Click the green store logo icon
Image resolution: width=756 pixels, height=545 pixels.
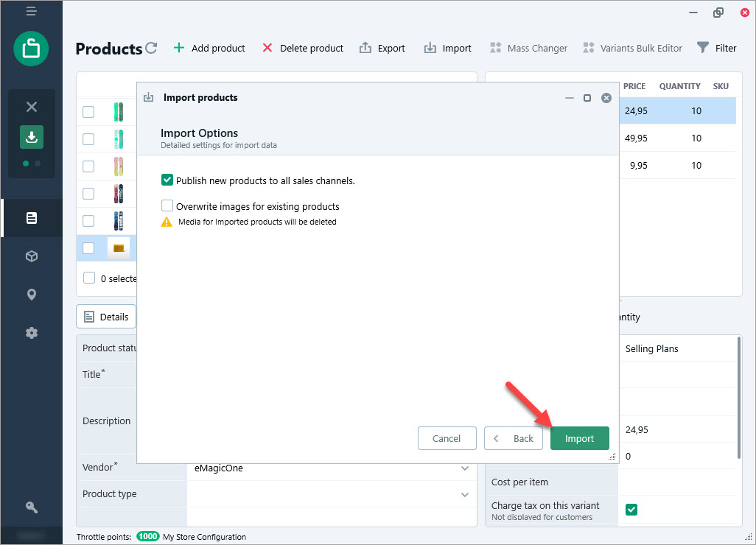[32, 49]
